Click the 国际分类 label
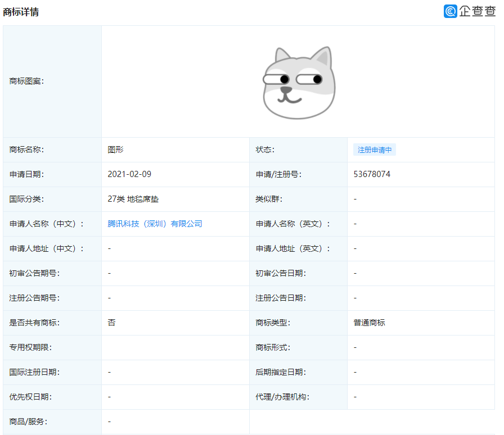The width and height of the screenshot is (504, 435). click(x=26, y=199)
